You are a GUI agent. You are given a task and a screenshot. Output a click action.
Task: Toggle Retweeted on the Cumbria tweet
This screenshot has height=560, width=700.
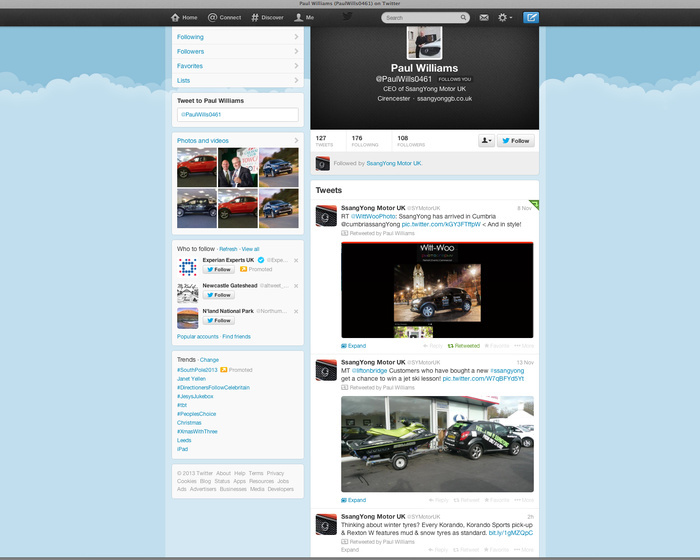pos(464,346)
